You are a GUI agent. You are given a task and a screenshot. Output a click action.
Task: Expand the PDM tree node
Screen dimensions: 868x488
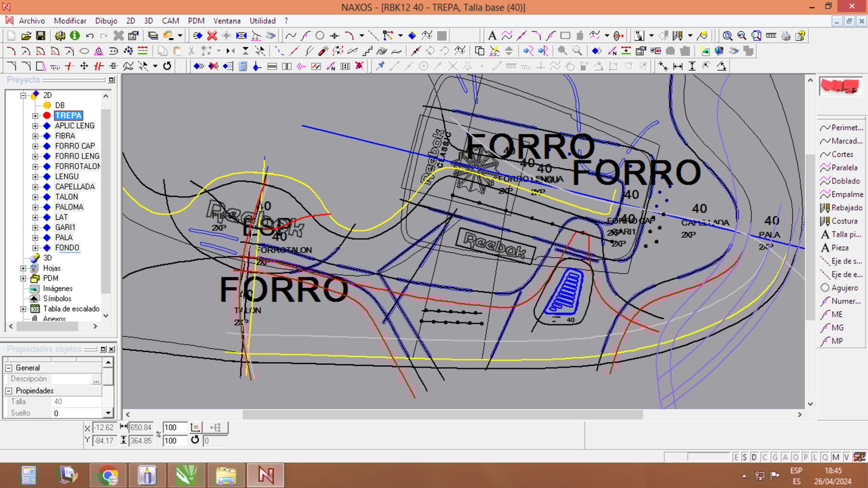click(23, 278)
